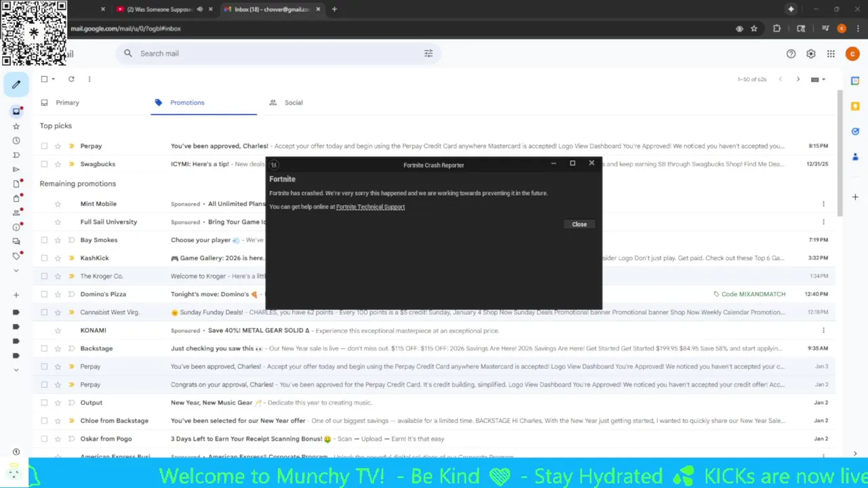The width and height of the screenshot is (868, 488).
Task: Tick the checkbox for the Swagbucks email
Action: [44, 164]
